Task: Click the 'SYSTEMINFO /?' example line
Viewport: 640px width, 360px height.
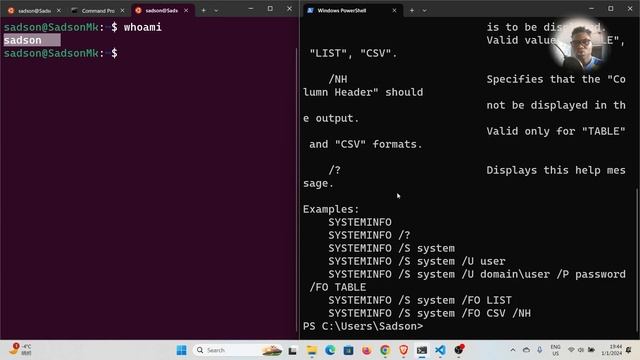Action: [x=369, y=235]
